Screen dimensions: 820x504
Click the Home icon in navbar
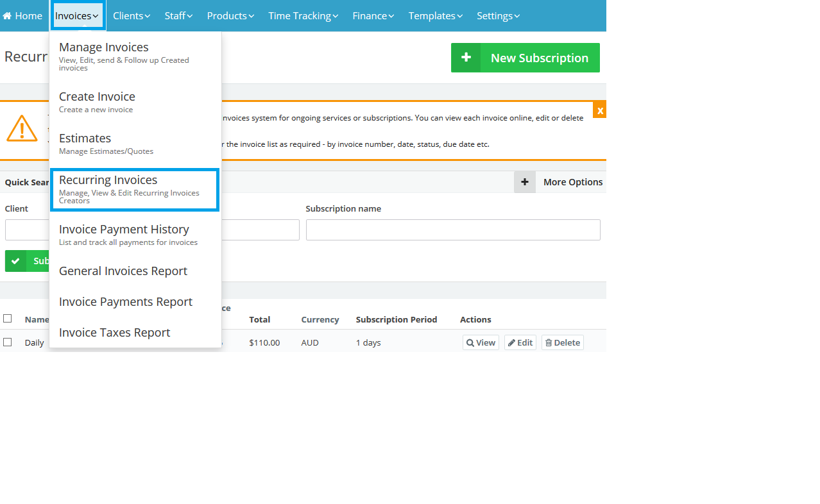click(7, 16)
